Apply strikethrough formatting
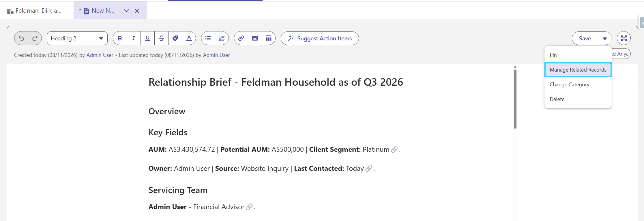Screen dimensions: 644x221 click(x=162, y=38)
